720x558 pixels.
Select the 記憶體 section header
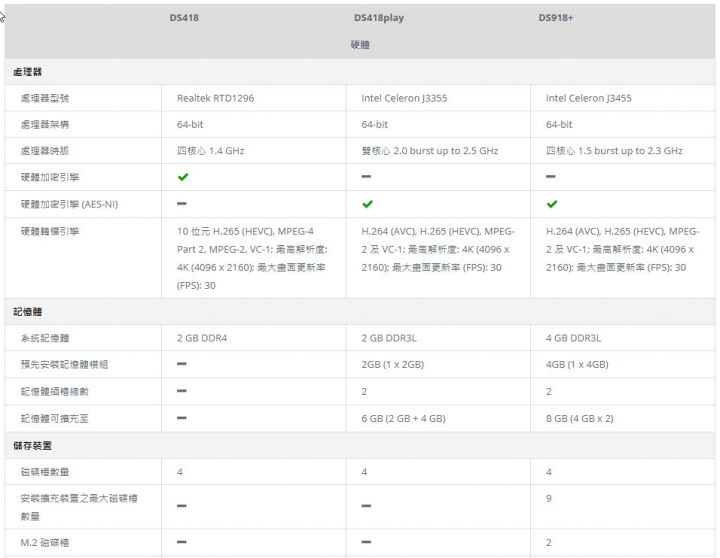[27, 311]
